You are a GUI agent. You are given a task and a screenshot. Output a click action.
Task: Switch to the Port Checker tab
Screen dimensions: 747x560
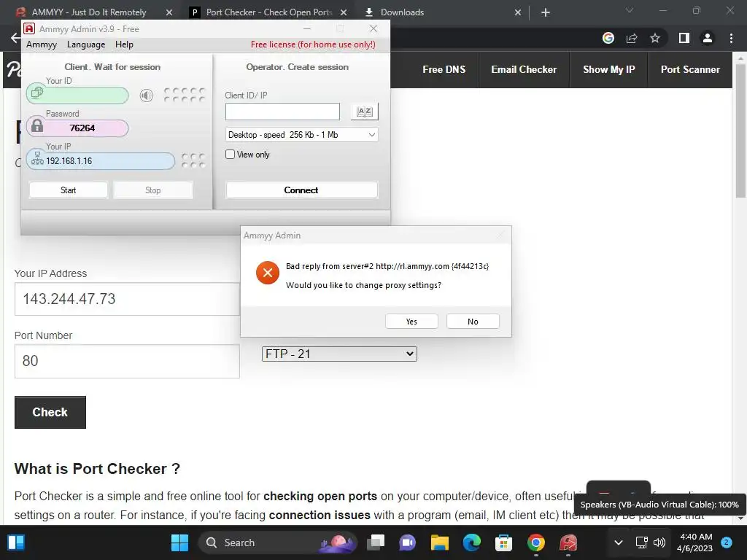[x=269, y=12]
